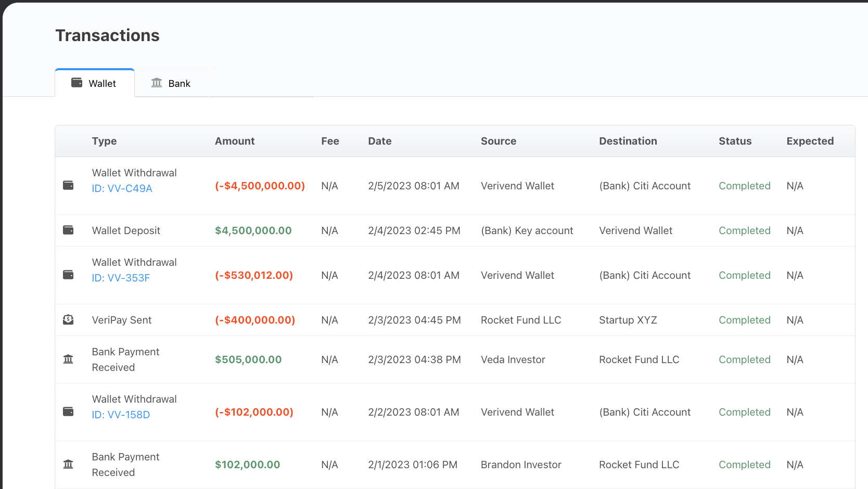Switch to the Bank tab
Image resolution: width=868 pixels, height=489 pixels.
tap(172, 83)
